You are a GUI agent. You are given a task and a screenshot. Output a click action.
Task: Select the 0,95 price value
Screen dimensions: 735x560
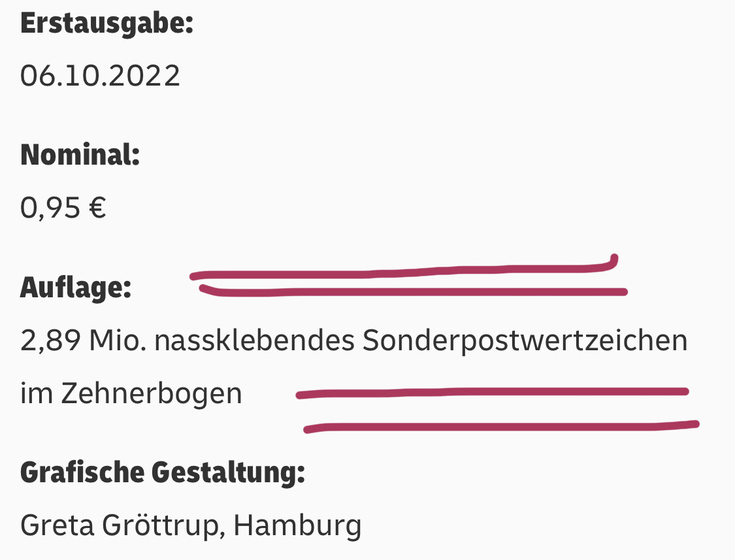(51, 208)
